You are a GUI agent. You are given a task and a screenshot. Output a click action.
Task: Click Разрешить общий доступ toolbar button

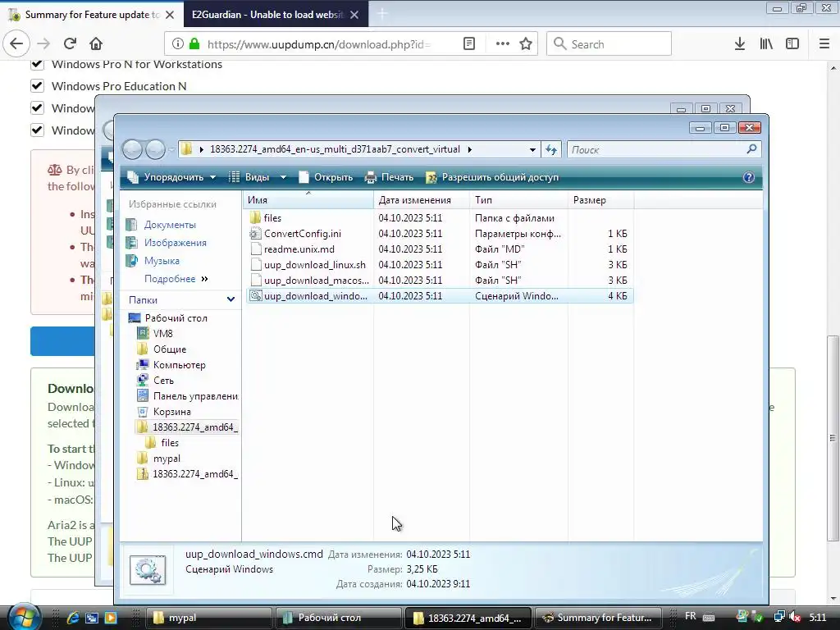click(492, 177)
